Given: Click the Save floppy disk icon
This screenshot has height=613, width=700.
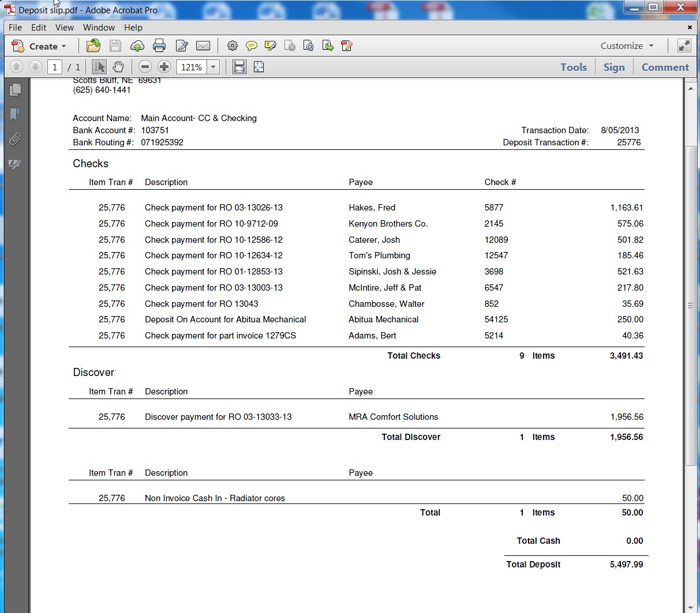Looking at the screenshot, I should pyautogui.click(x=115, y=46).
